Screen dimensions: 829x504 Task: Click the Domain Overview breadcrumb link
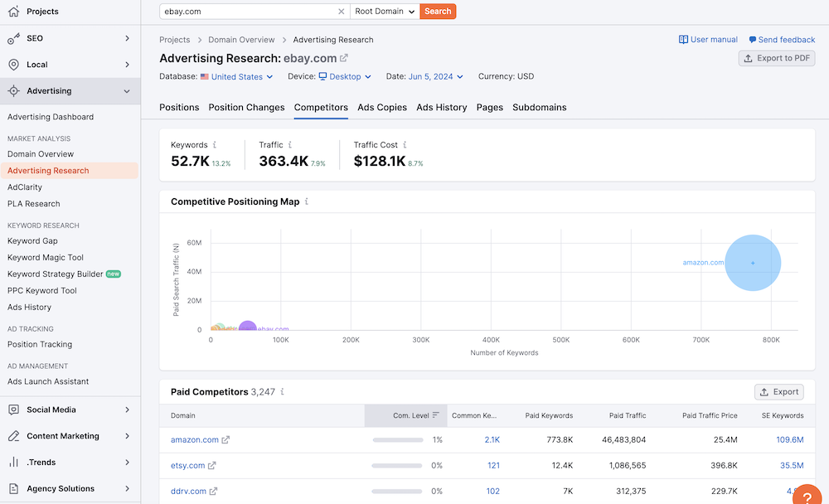click(x=241, y=40)
